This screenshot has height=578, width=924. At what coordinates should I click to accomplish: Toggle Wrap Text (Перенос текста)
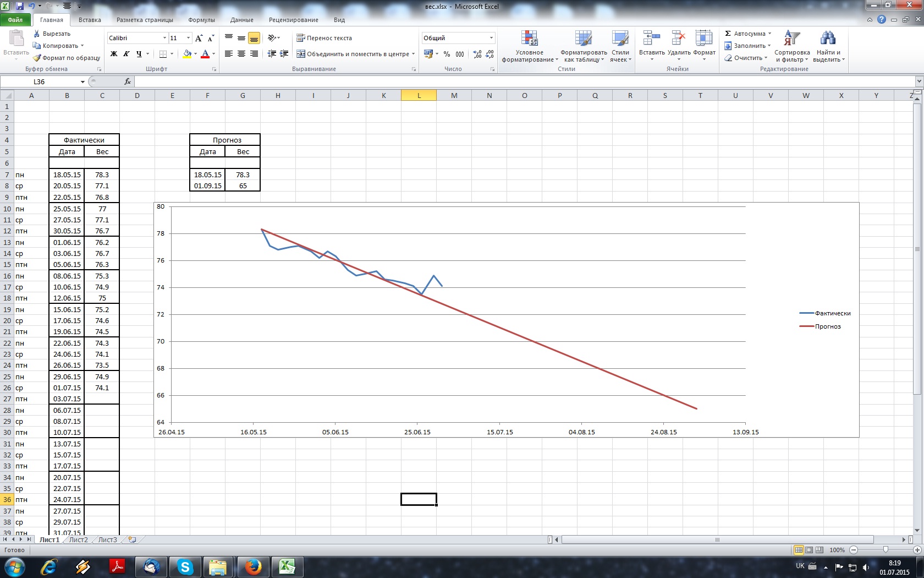324,38
